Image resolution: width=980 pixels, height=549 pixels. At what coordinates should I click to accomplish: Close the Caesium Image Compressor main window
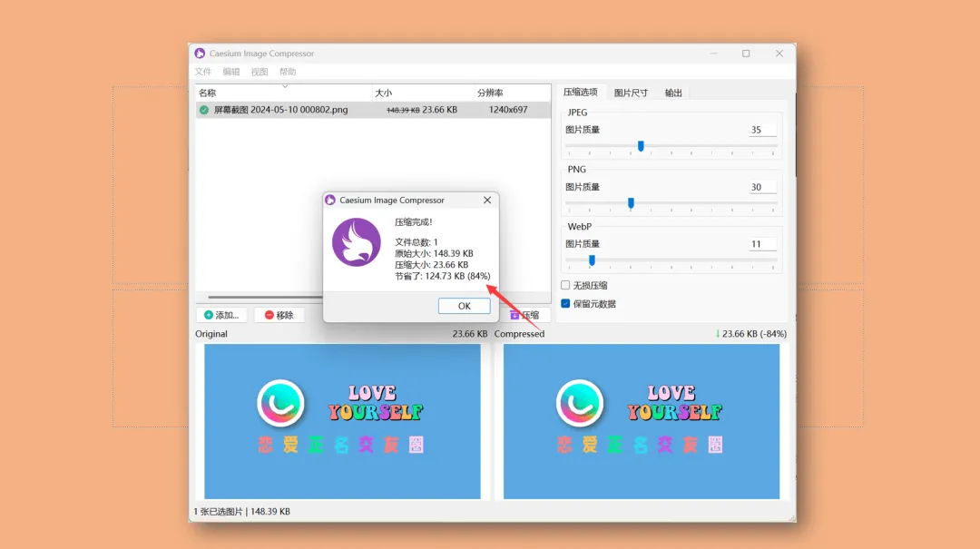point(779,54)
